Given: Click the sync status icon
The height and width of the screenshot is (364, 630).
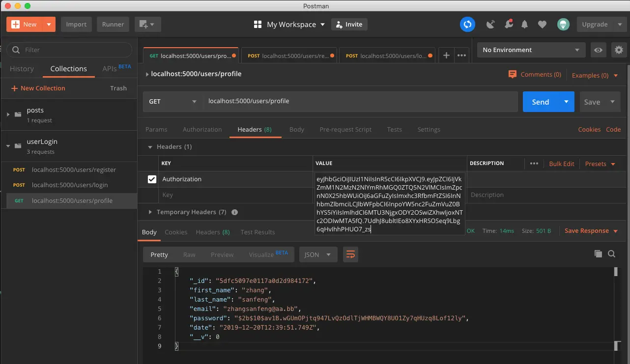Looking at the screenshot, I should click(467, 24).
